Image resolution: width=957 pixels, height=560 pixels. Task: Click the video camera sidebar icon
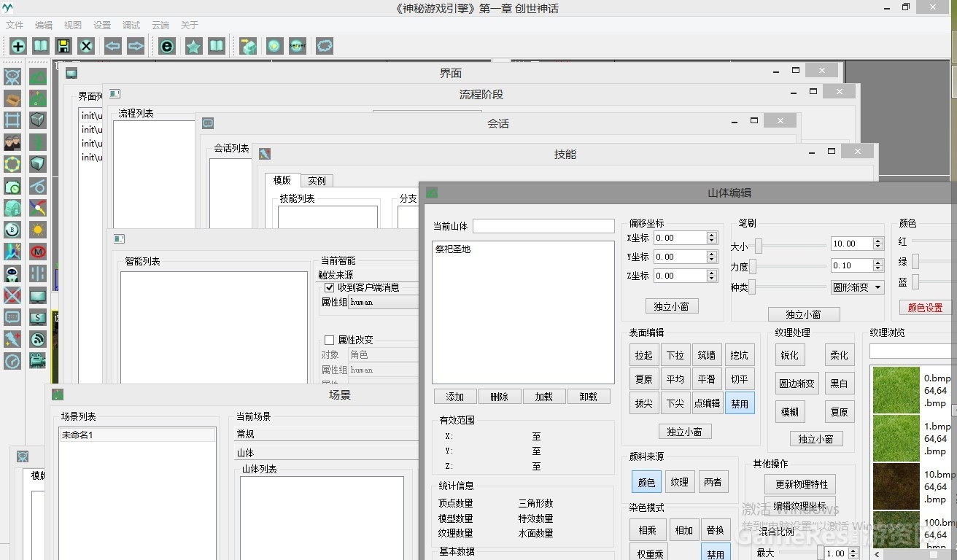(38, 361)
